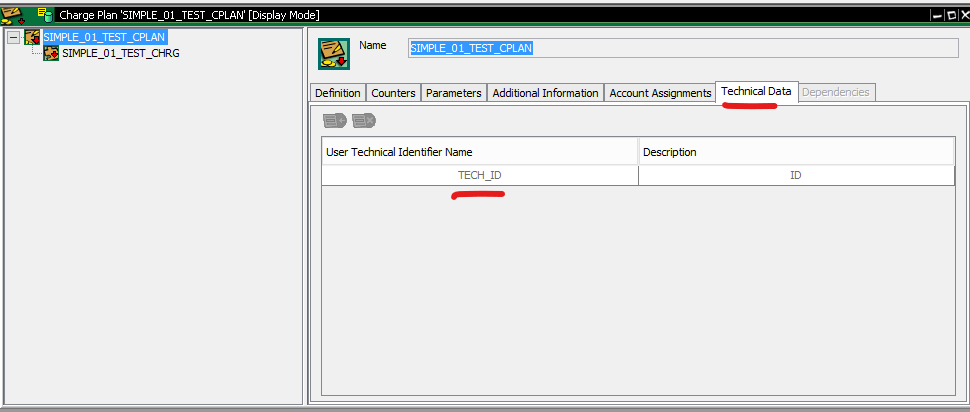Image resolution: width=970 pixels, height=412 pixels.
Task: Go to the Additional Information tab
Action: coord(545,93)
